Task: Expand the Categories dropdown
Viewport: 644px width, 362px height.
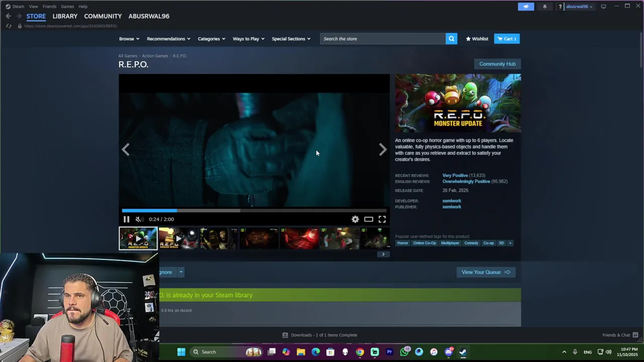Action: [211, 39]
